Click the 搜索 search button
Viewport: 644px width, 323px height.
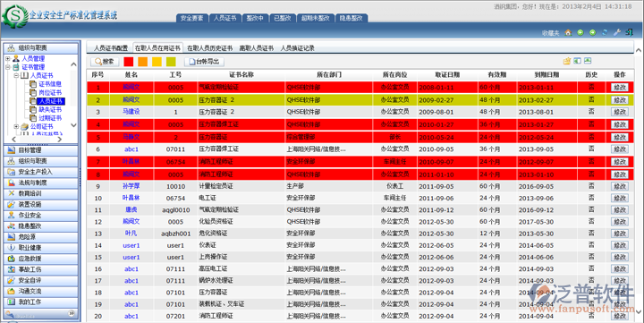pyautogui.click(x=105, y=62)
